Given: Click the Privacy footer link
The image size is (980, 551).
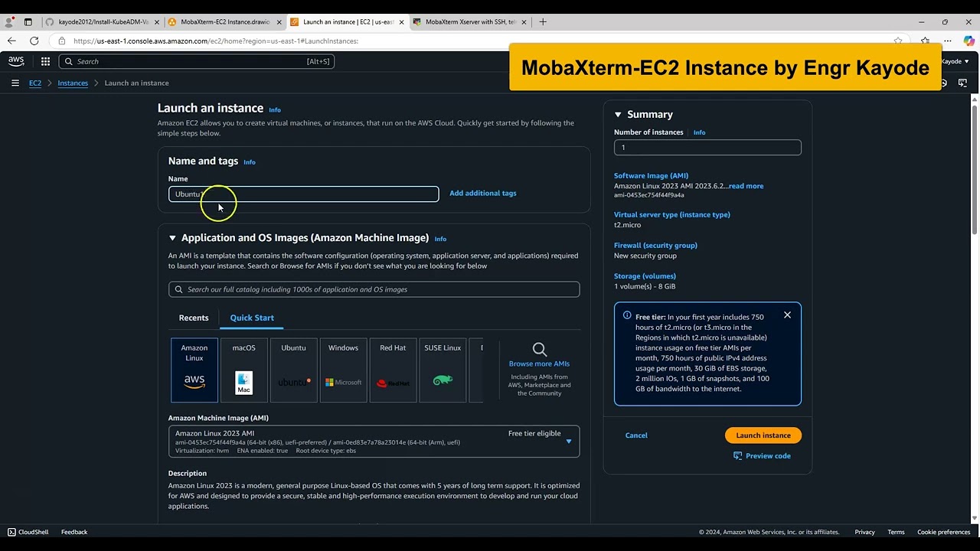Looking at the screenshot, I should click(864, 532).
